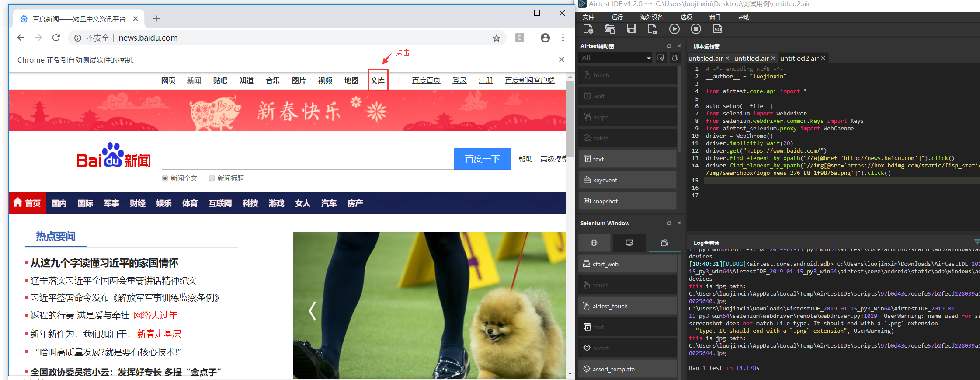The height and width of the screenshot is (380, 980).
Task: Reload the Baidu News page in Chrome
Action: coord(56,38)
